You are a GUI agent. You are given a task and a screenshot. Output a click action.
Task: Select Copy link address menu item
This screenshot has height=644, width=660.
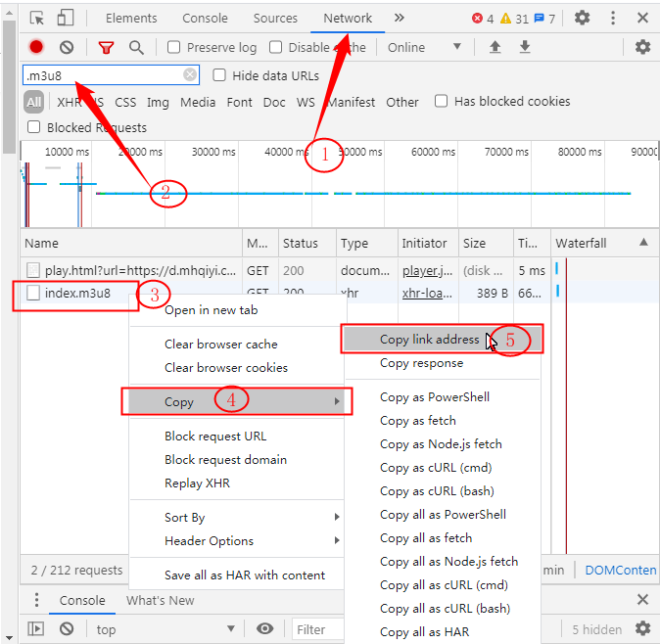click(x=429, y=340)
